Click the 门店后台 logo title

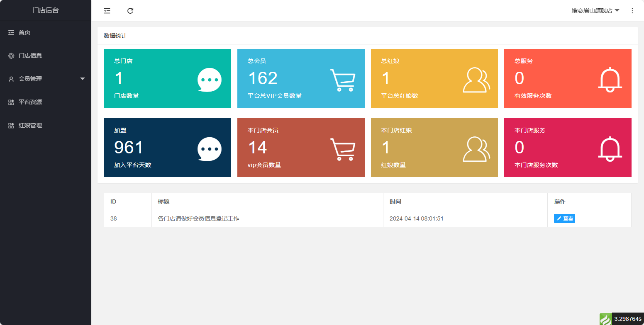pos(46,10)
